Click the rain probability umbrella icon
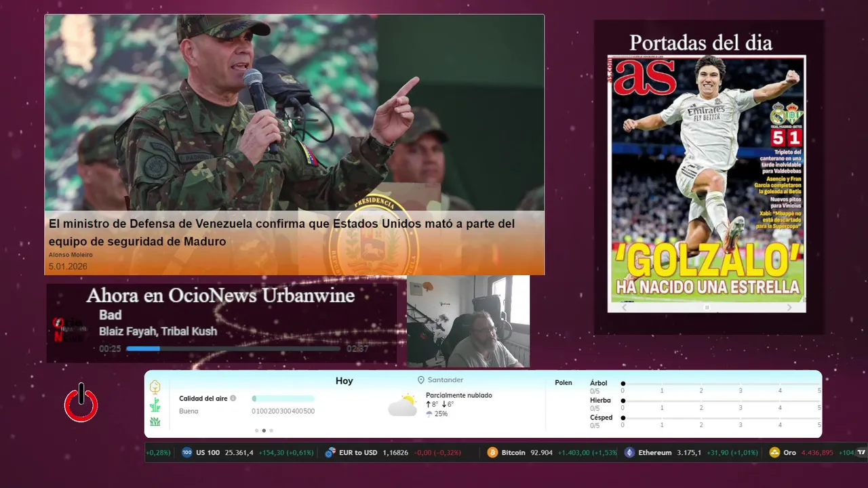Screen dimensions: 868x488 coord(429,413)
